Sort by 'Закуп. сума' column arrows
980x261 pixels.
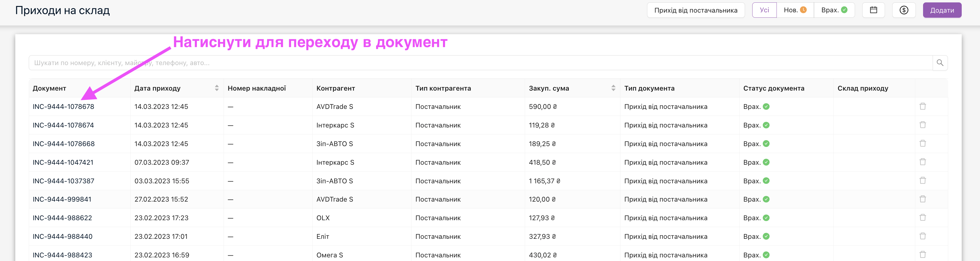[x=613, y=88]
